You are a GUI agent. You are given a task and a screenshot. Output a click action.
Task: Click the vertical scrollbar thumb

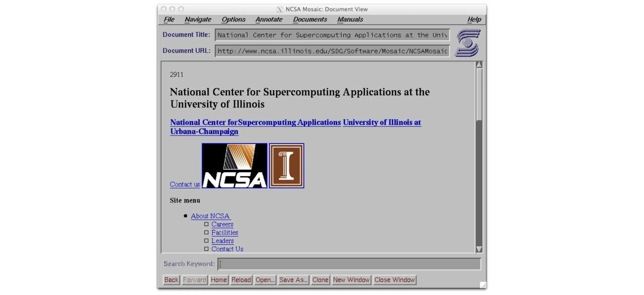tap(479, 95)
